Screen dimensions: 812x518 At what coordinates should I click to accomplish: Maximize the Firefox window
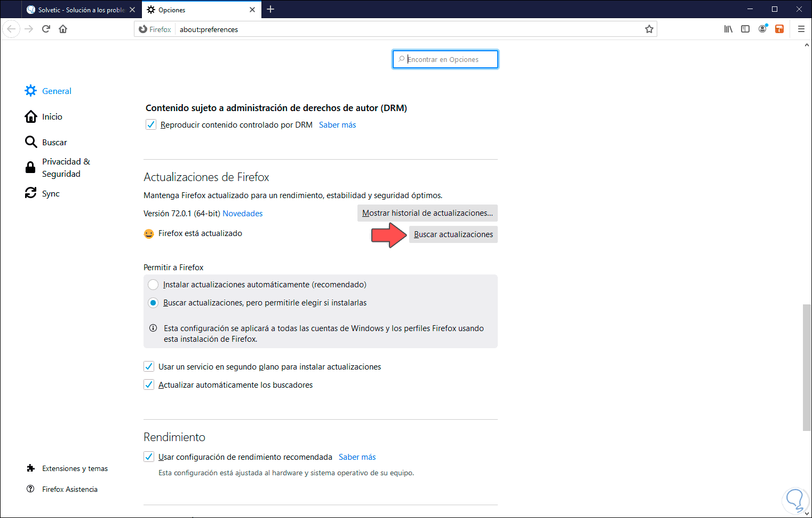click(775, 9)
